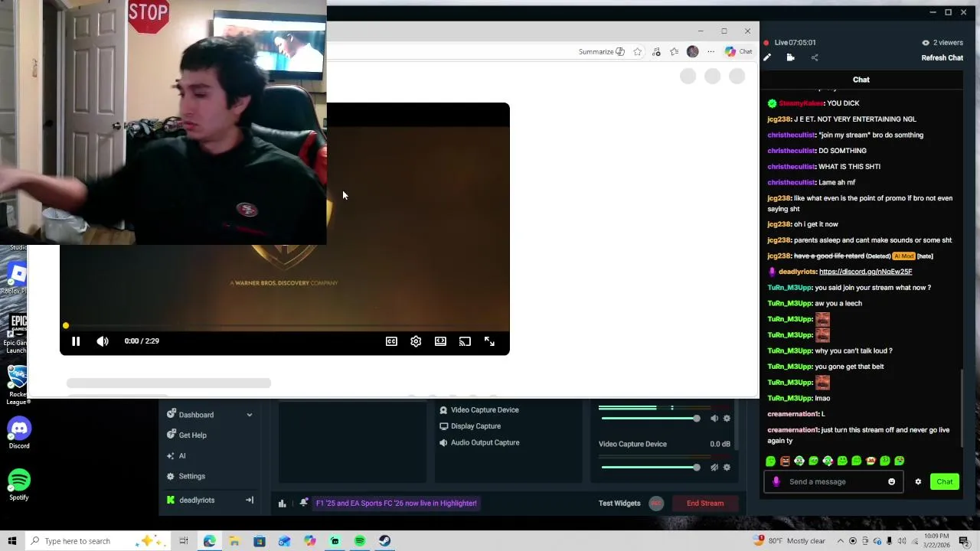
Task: Click the green Chat send button
Action: pyautogui.click(x=945, y=482)
